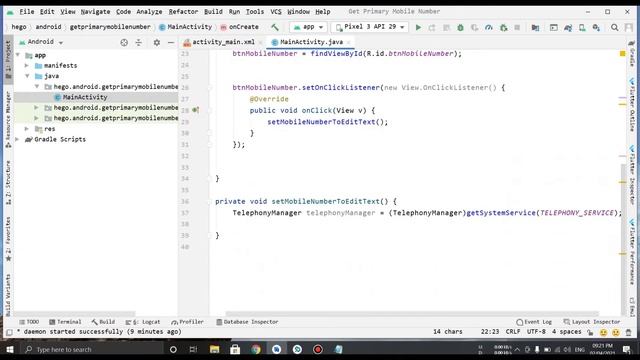The height and width of the screenshot is (360, 640).
Task: Open the app run configuration dropdown
Action: click(x=308, y=27)
